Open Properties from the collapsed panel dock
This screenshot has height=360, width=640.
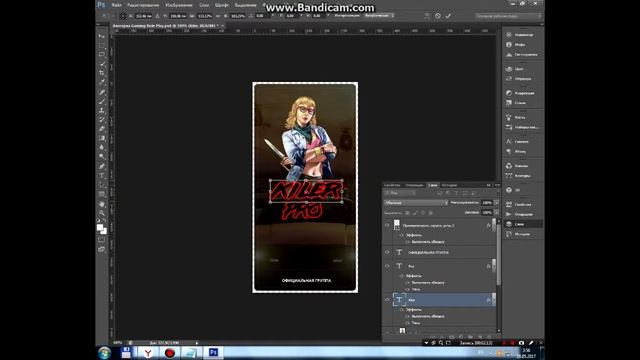click(x=523, y=204)
